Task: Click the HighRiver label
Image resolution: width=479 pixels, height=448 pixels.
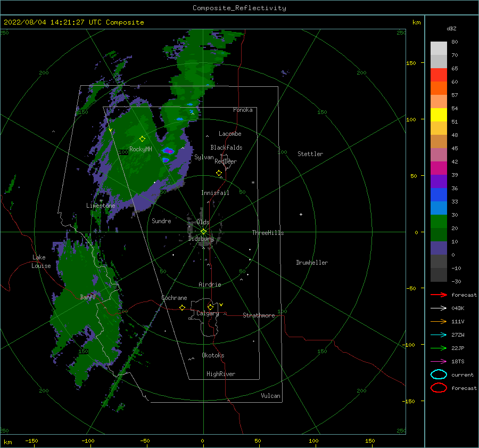Action: point(221,374)
